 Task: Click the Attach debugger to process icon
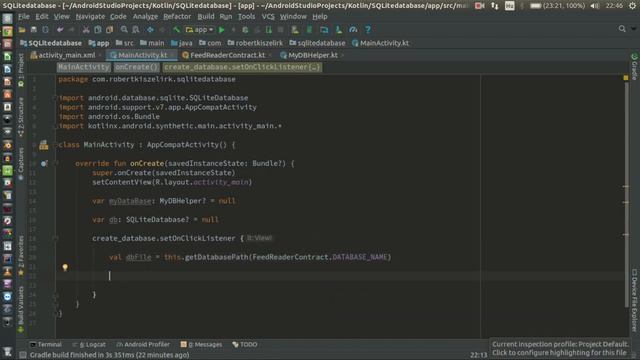coord(269,30)
